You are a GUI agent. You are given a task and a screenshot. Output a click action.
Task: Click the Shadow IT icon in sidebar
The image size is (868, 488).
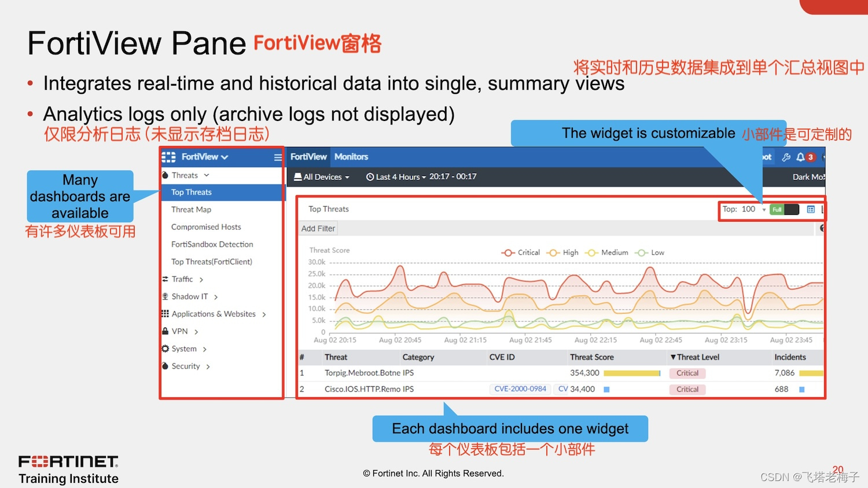[165, 296]
